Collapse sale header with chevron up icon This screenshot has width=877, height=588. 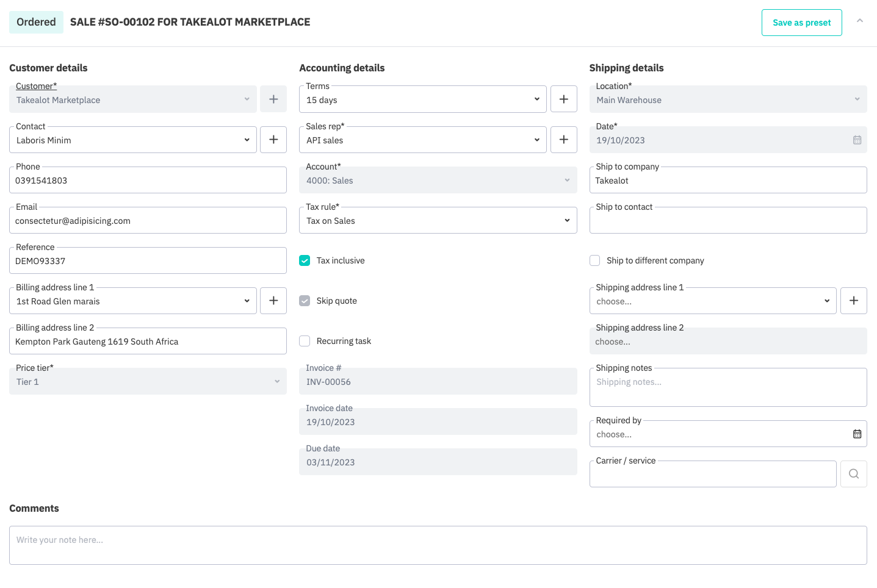pyautogui.click(x=859, y=21)
